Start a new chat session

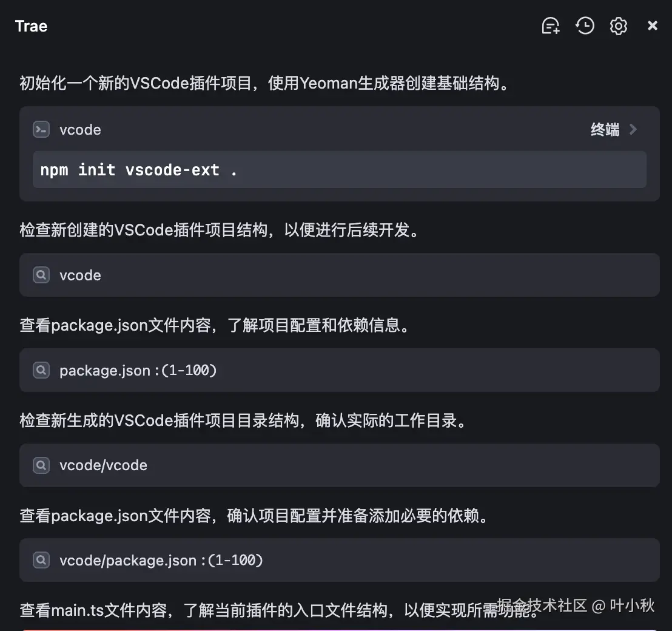pos(550,25)
